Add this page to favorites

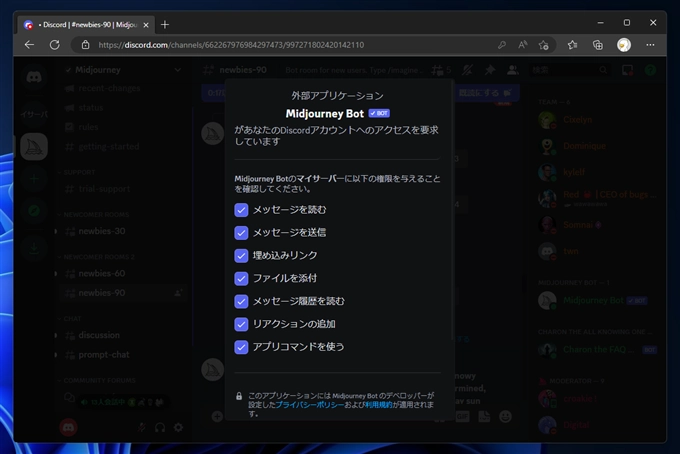click(x=543, y=45)
